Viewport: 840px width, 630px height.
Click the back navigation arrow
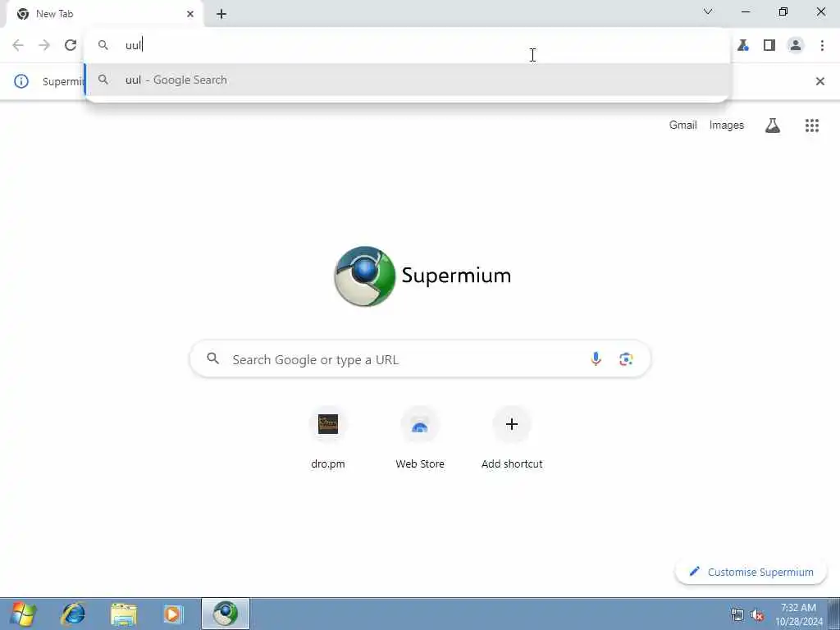[x=18, y=45]
